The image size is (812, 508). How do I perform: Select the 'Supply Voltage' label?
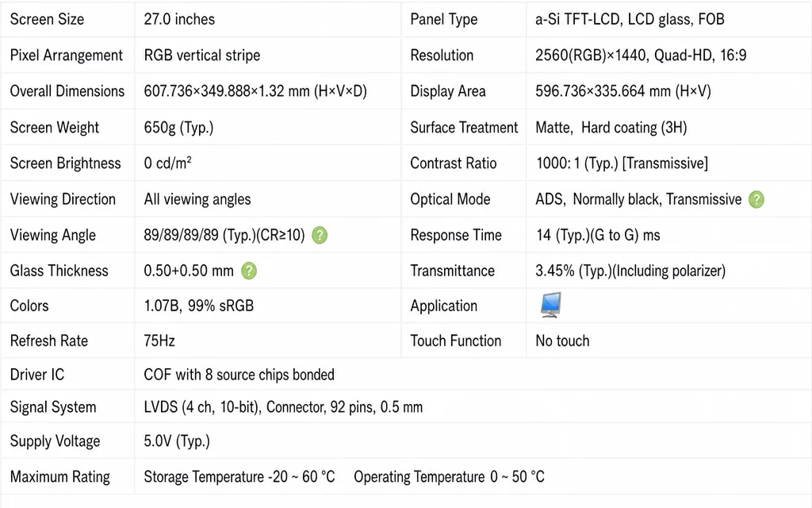[55, 441]
